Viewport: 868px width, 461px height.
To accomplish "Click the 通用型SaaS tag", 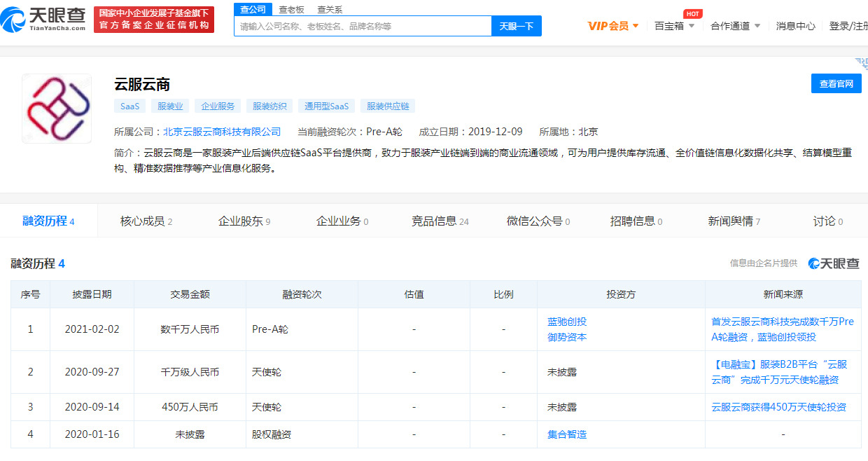I will coord(326,106).
